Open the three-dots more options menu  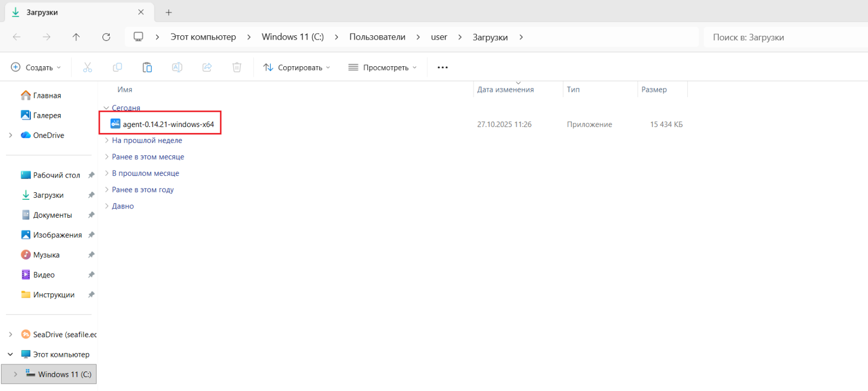[443, 67]
